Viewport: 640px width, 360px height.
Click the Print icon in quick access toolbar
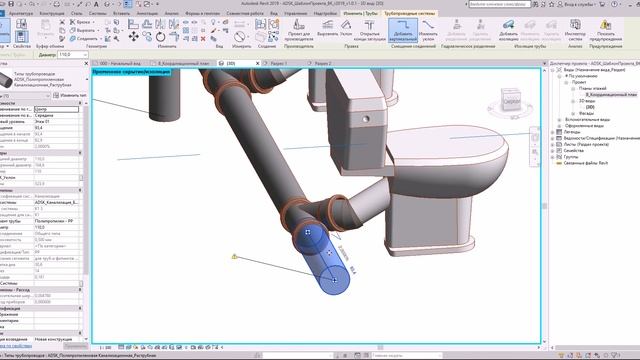pos(57,4)
